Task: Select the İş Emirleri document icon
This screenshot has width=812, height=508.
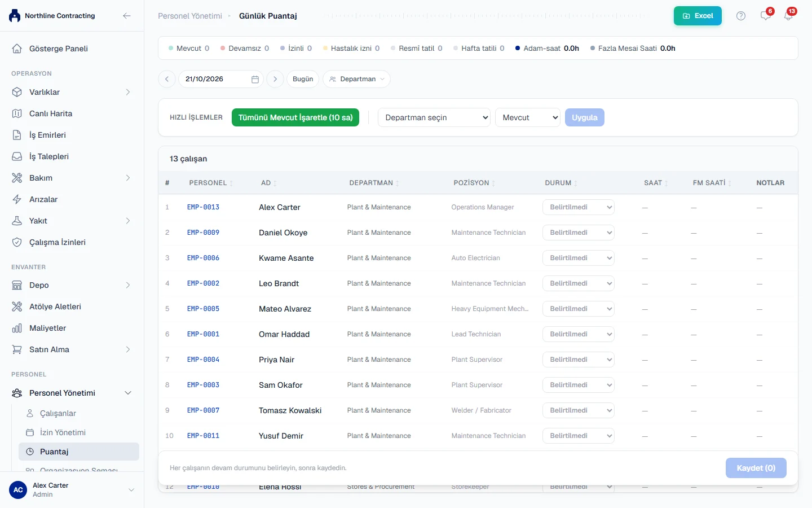Action: (17, 135)
